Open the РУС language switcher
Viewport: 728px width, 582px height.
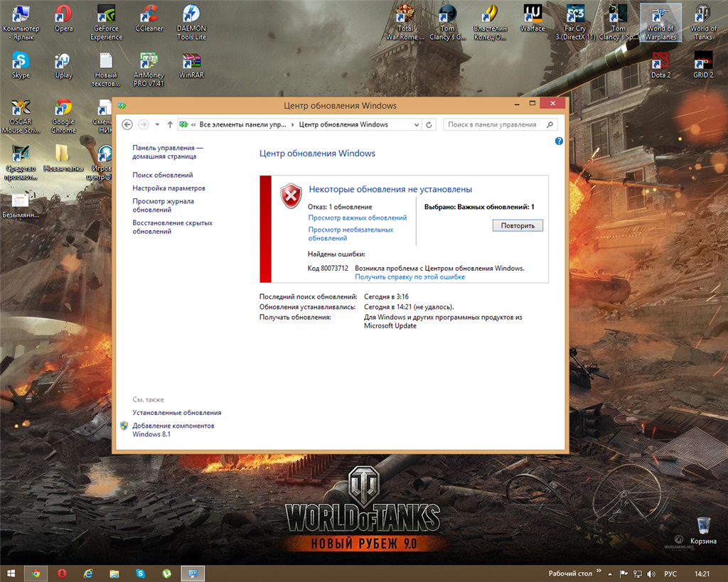pos(670,574)
